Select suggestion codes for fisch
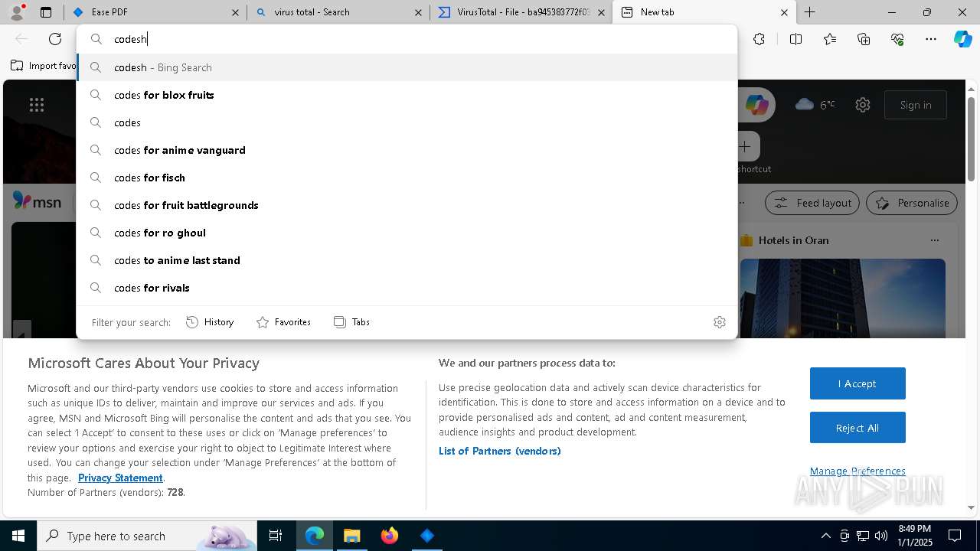980x551 pixels. pos(407,178)
